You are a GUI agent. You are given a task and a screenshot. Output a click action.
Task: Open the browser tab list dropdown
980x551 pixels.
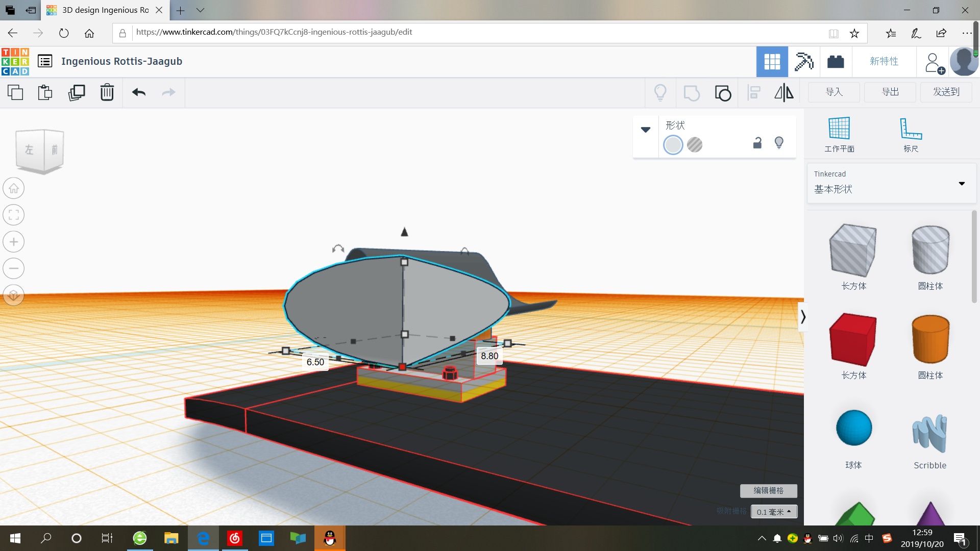click(x=200, y=10)
